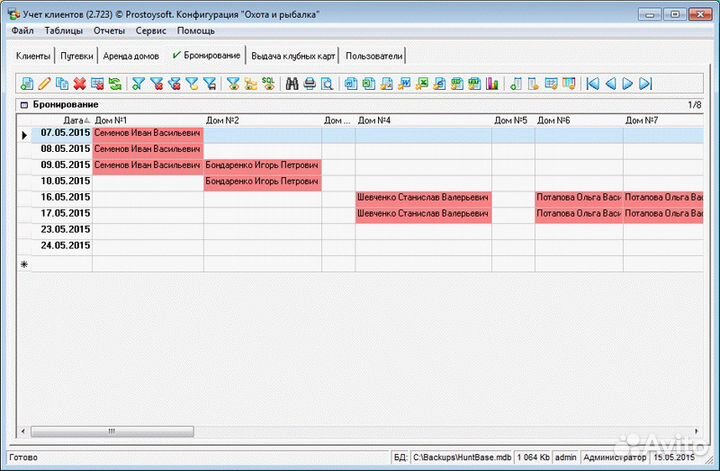Viewport: 720px width, 471px height.
Task: Open the Выдача клубных карт tab
Action: click(x=294, y=56)
